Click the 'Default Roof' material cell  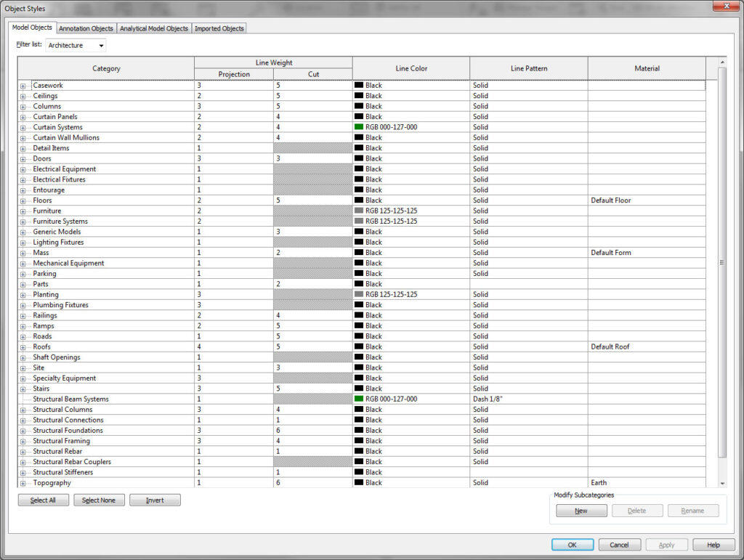(x=647, y=346)
